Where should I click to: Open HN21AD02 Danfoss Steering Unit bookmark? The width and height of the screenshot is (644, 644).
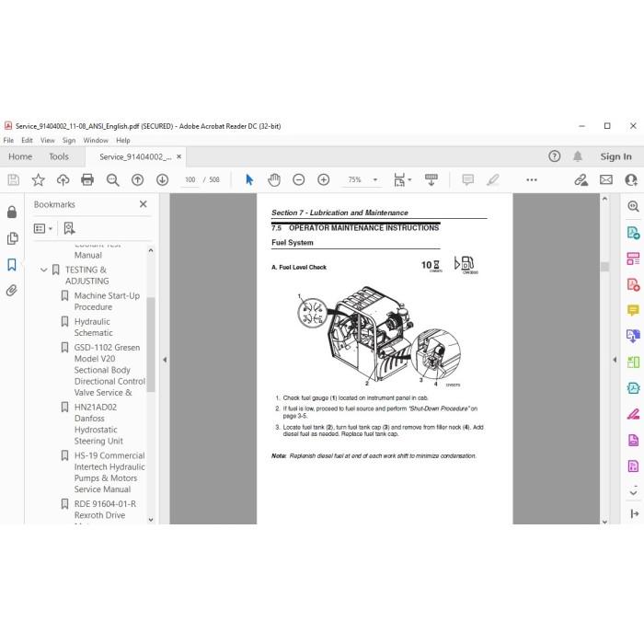(98, 424)
